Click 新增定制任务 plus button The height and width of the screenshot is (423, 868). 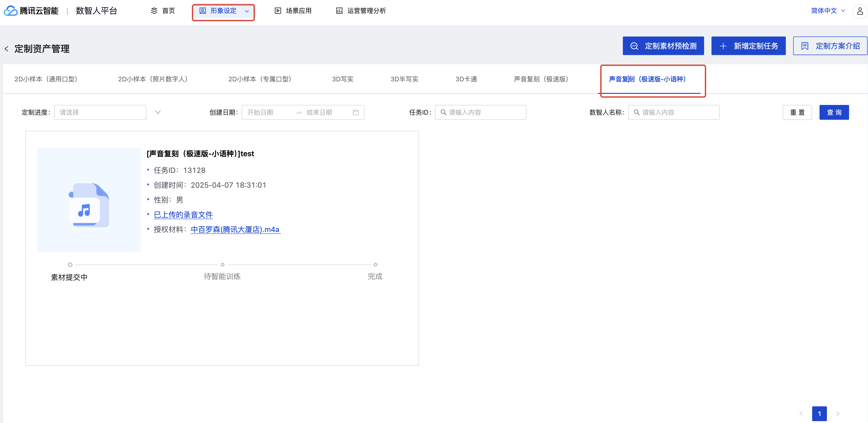pyautogui.click(x=748, y=46)
